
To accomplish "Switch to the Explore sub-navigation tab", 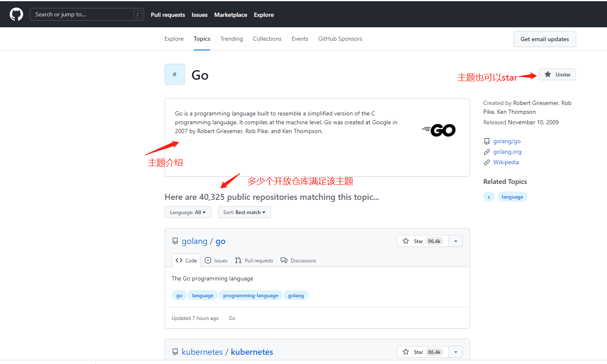I will 174,39.
